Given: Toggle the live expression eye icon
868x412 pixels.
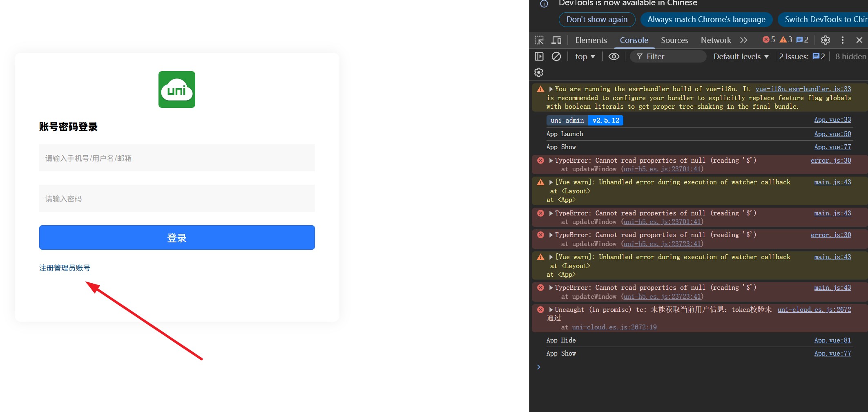Looking at the screenshot, I should tap(614, 56).
